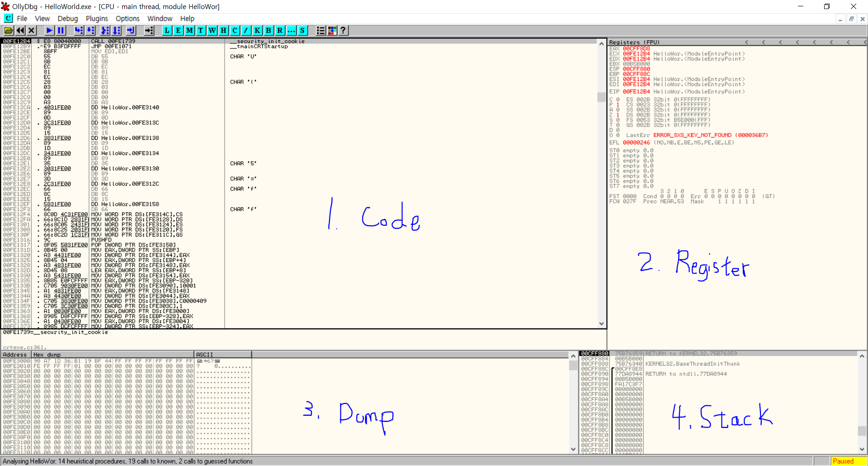Screen dimensions: 868x466
Task: Click the Step into toolbar icon
Action: point(79,30)
